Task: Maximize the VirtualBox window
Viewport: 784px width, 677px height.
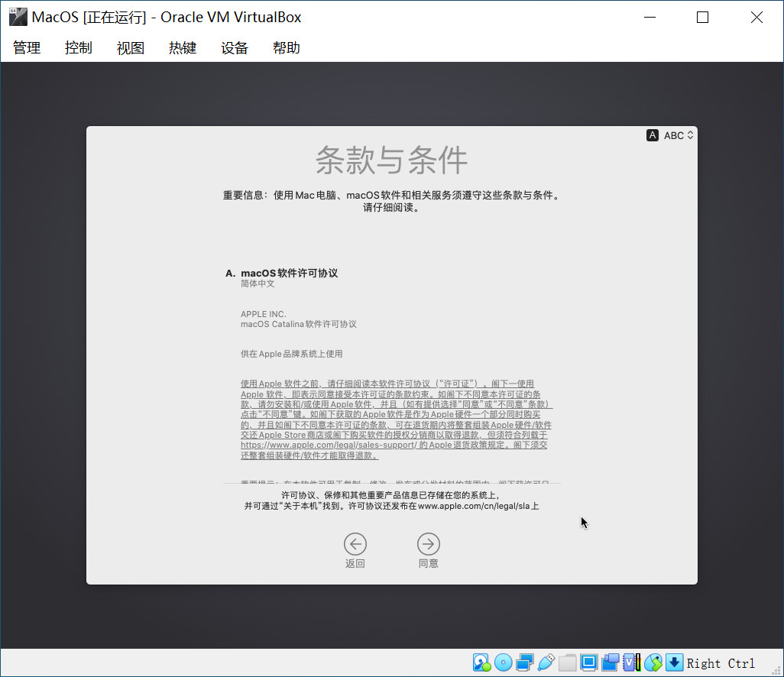Action: [x=702, y=17]
